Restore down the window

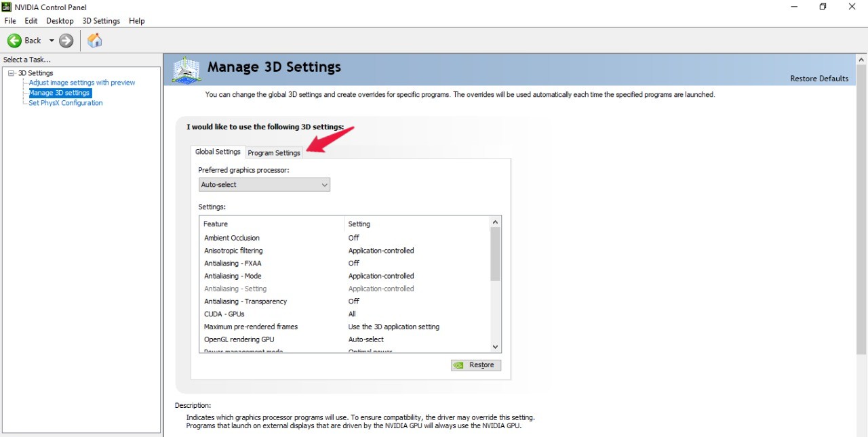point(823,7)
